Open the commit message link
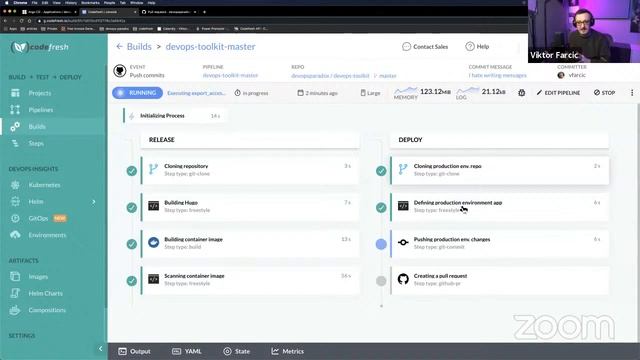This screenshot has height=360, width=640. click(498, 76)
